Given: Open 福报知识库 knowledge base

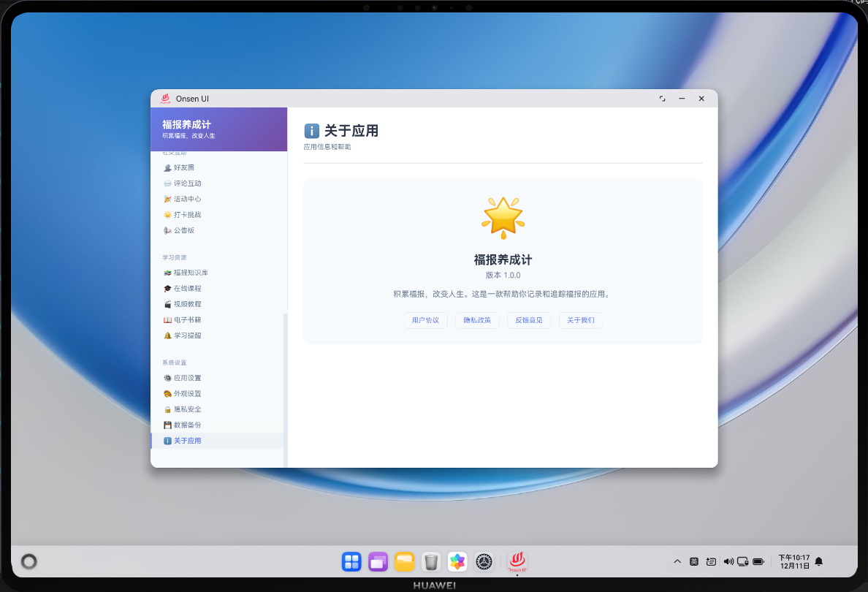Looking at the screenshot, I should coord(189,273).
